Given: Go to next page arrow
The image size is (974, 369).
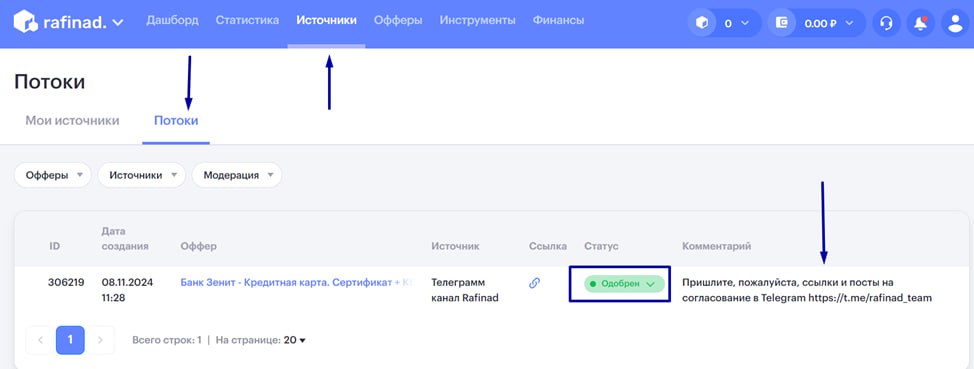Looking at the screenshot, I should pyautogui.click(x=101, y=340).
